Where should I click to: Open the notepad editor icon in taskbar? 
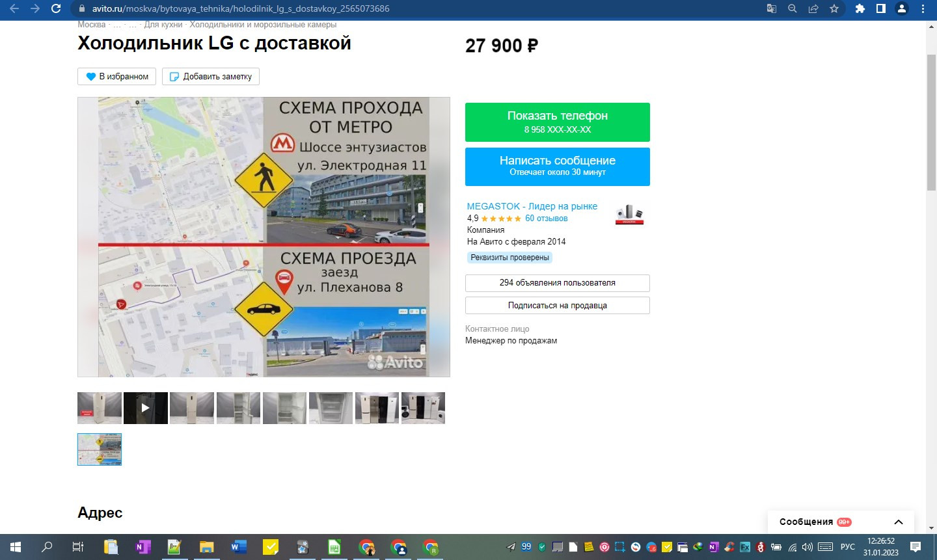[174, 547]
